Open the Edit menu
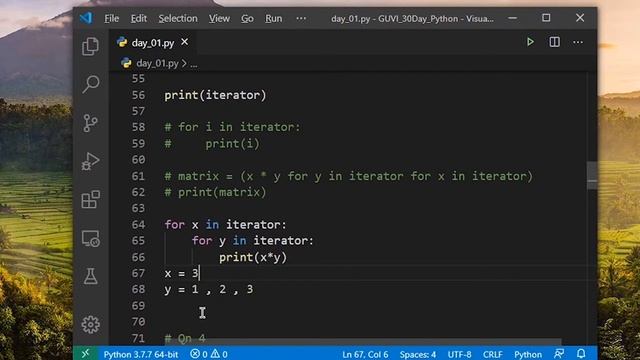The height and width of the screenshot is (360, 640). [138, 18]
